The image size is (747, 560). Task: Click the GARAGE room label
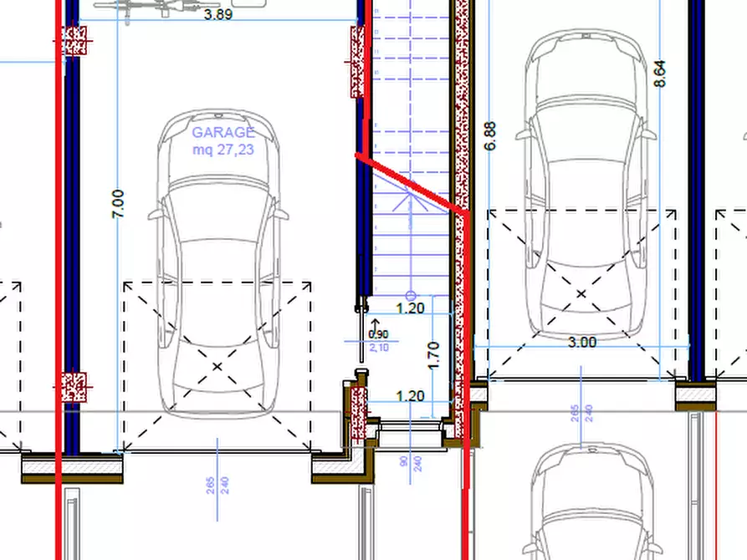coord(223,132)
